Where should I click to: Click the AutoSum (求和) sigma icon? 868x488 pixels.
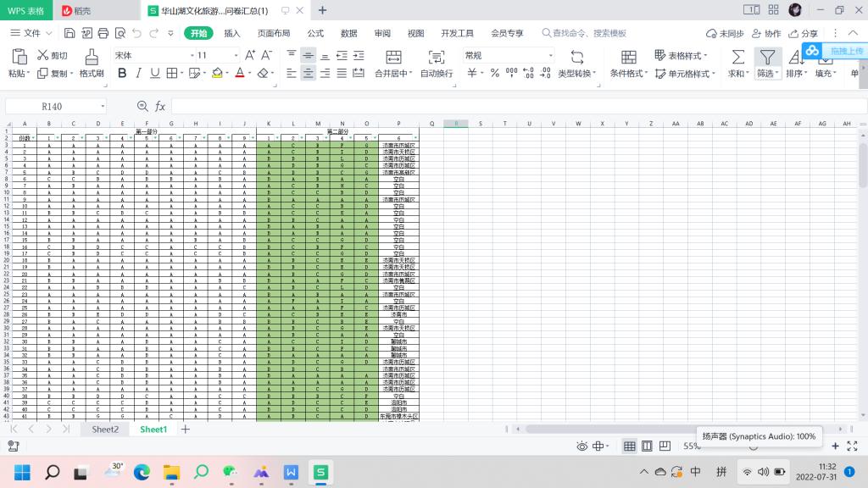(x=738, y=57)
